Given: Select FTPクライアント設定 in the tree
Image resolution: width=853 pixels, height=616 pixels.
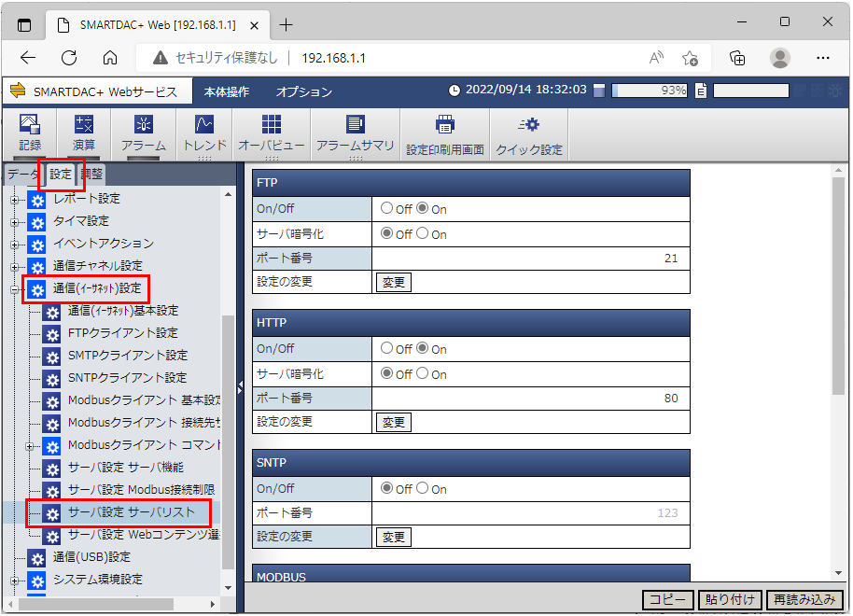Looking at the screenshot, I should tap(122, 333).
